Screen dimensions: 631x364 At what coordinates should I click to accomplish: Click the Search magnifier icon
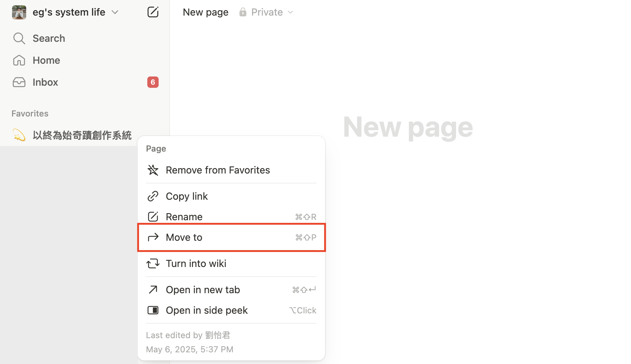19,38
